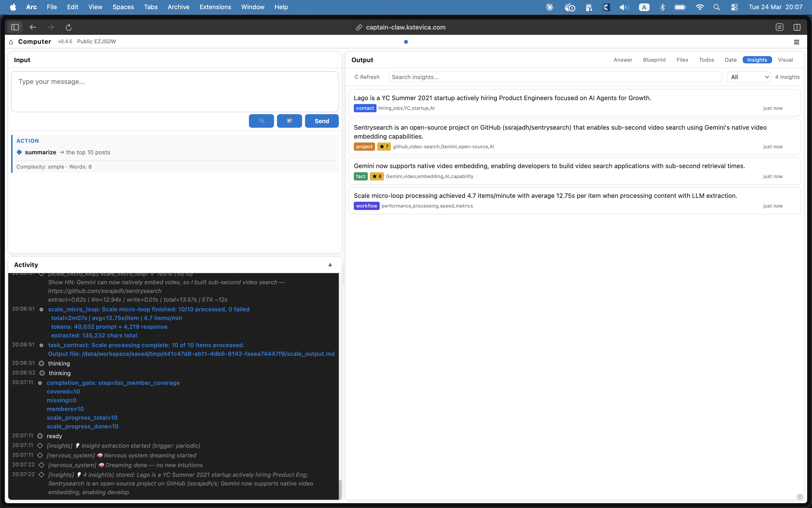Click the paperclip attach button

(x=261, y=121)
